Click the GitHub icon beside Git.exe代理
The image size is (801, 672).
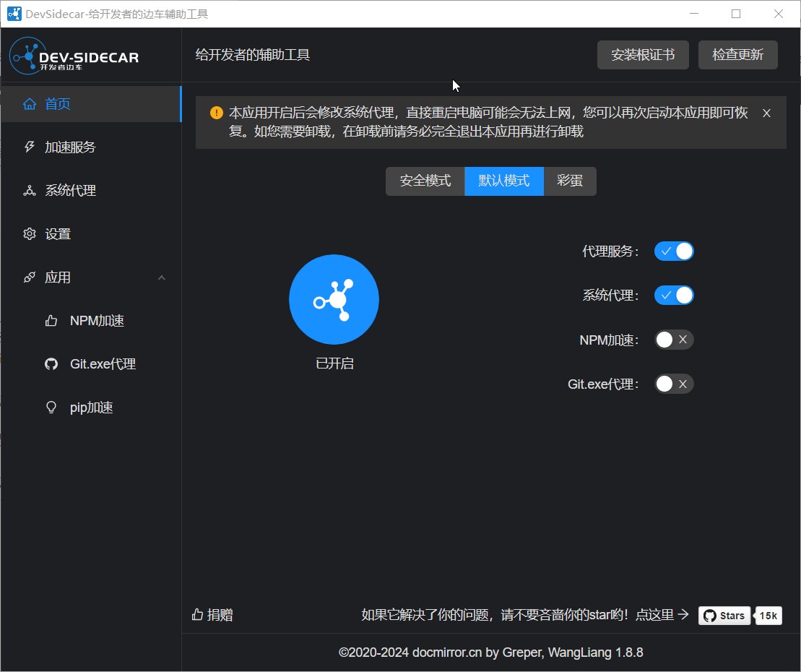click(51, 363)
